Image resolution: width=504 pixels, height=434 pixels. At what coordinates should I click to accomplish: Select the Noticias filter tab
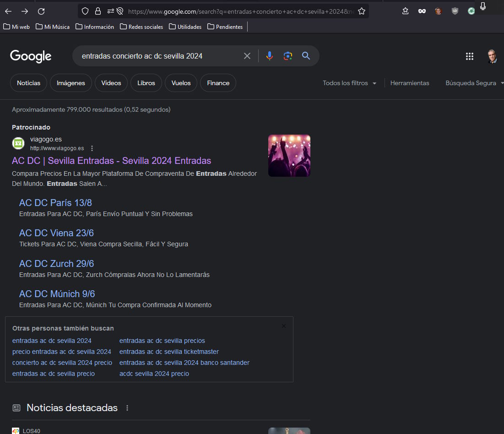pyautogui.click(x=28, y=83)
